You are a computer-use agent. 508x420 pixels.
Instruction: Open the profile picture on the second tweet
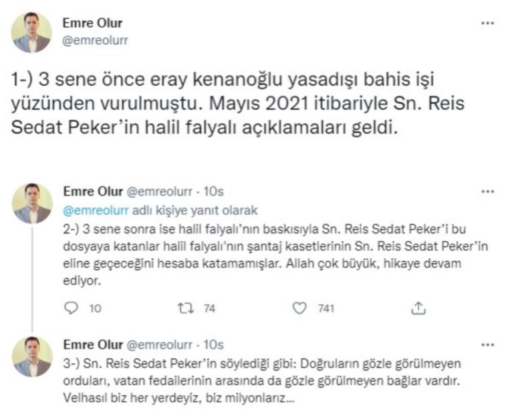32,203
